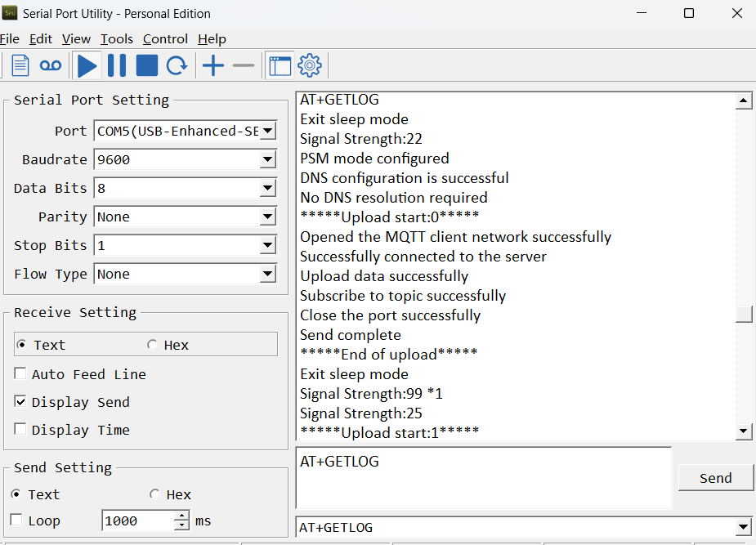This screenshot has height=545, width=756.
Task: Click the send text box containing AT+GETLOG
Action: click(484, 477)
